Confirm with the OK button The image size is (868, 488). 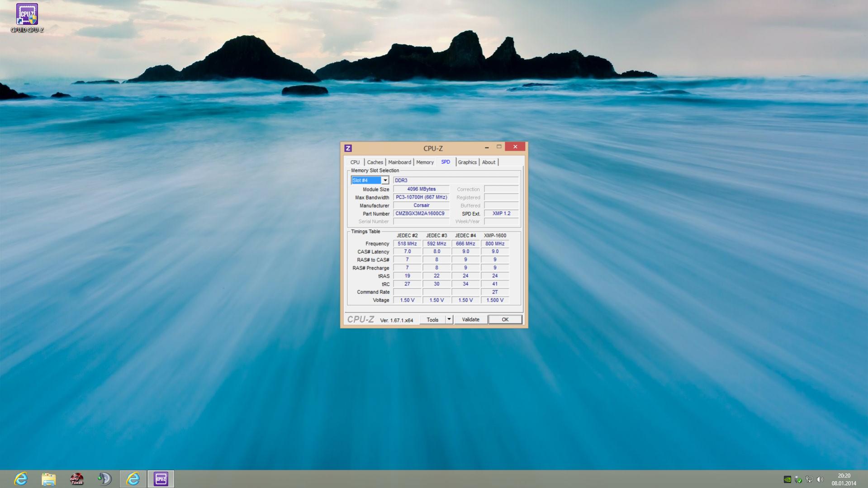pos(505,319)
